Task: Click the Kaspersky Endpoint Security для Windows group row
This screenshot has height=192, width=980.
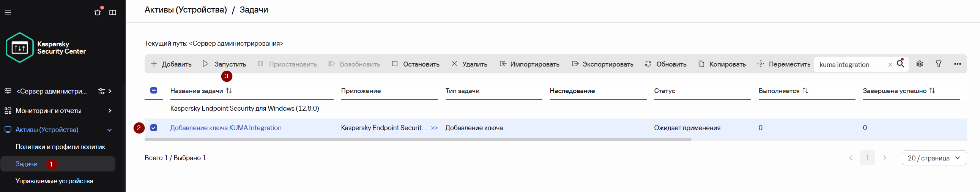Action: [x=244, y=108]
